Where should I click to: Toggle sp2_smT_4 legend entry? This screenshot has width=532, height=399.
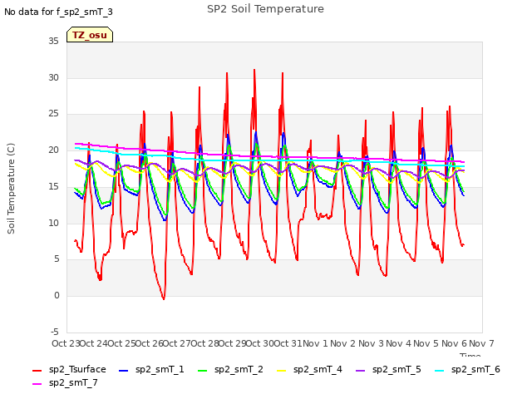[x=309, y=369]
